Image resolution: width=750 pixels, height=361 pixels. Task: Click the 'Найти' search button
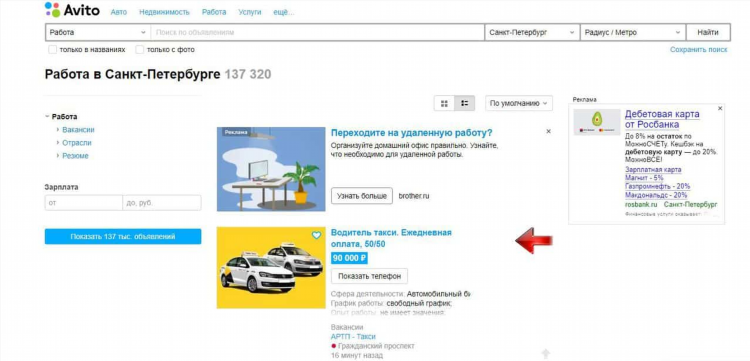[708, 33]
